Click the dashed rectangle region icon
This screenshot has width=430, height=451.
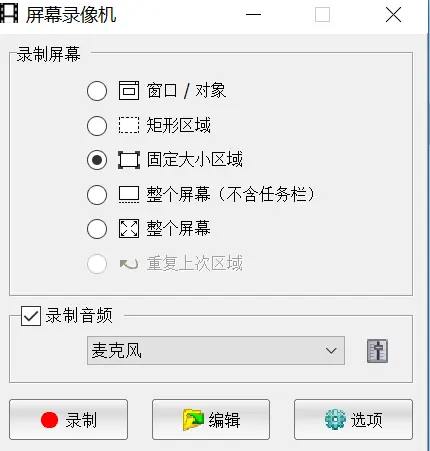[x=129, y=125]
